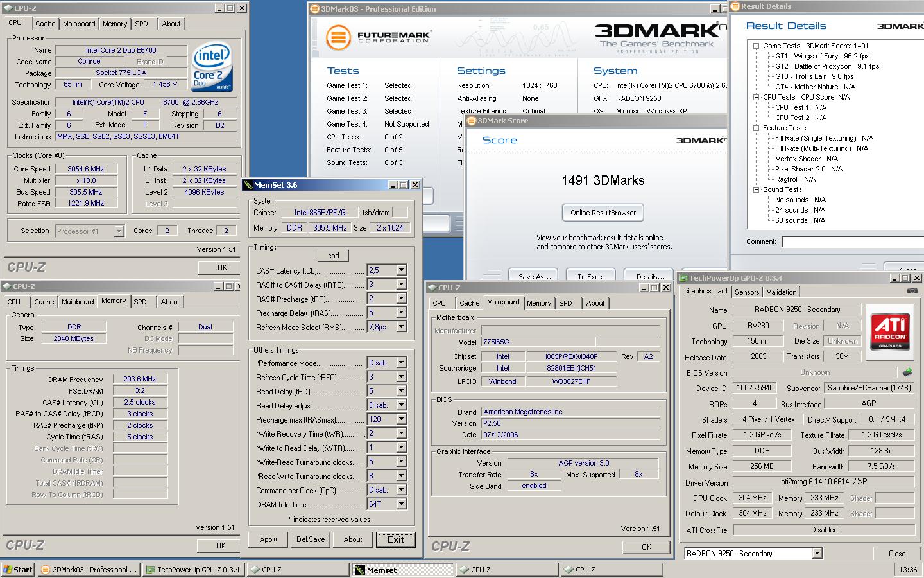Open the RAS# to CAS# Delay dropdown in MemSet
924x578 pixels.
tap(401, 285)
